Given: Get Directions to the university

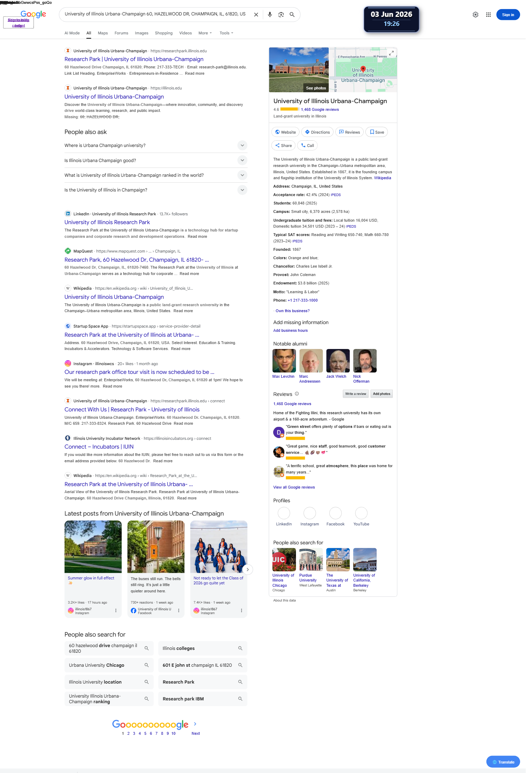Looking at the screenshot, I should [317, 132].
